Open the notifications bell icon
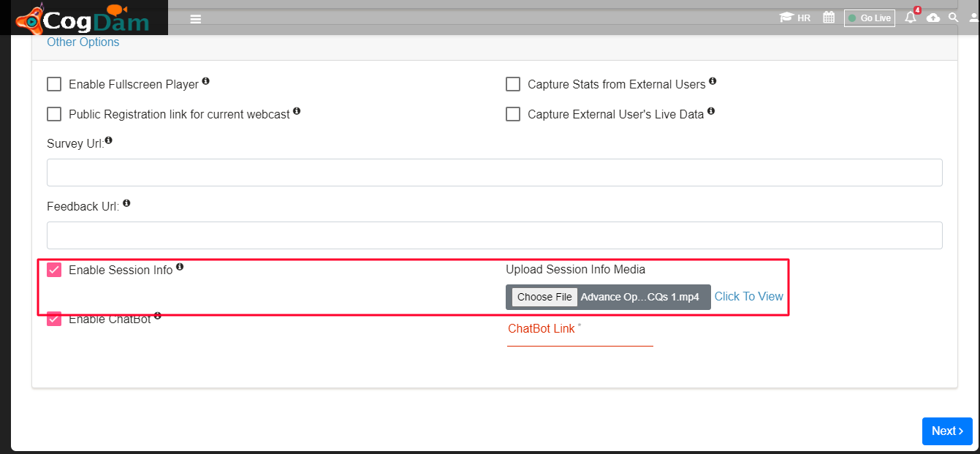Viewport: 980px width, 454px height. 911,18
